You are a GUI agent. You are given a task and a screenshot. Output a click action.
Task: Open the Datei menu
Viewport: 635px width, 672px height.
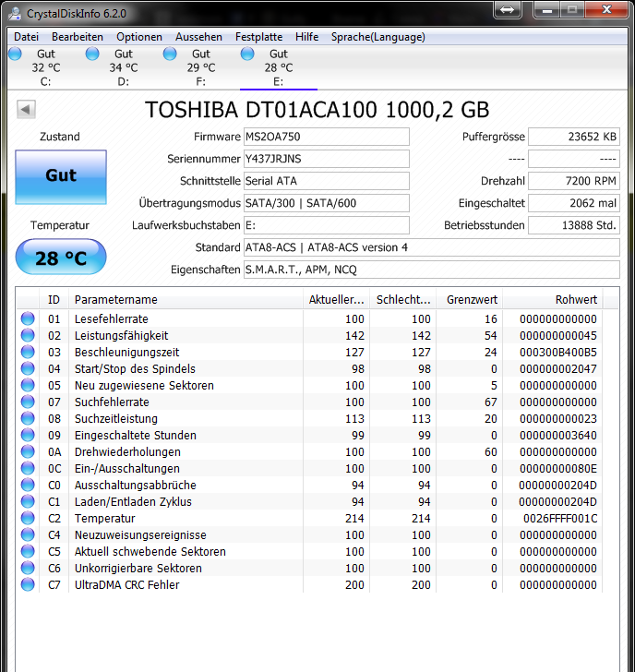26,37
